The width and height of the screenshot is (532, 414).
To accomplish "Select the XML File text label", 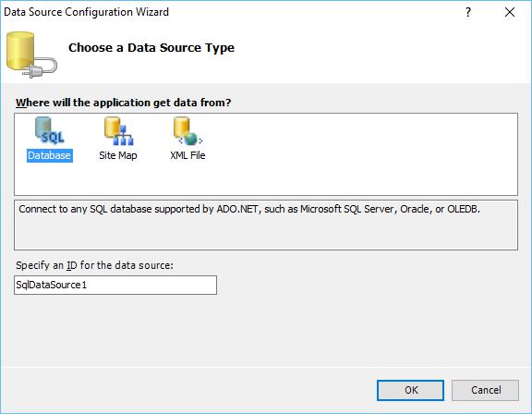I will point(187,155).
